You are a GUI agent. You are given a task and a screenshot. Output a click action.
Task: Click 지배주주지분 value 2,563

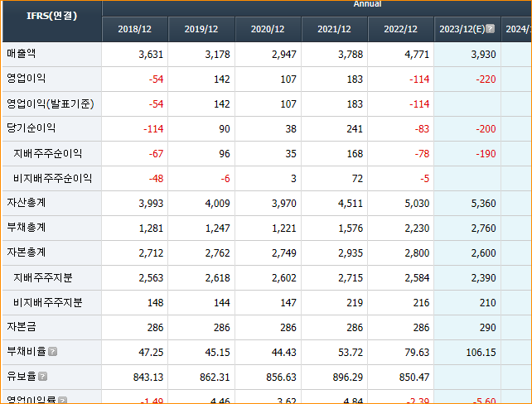[x=151, y=278]
